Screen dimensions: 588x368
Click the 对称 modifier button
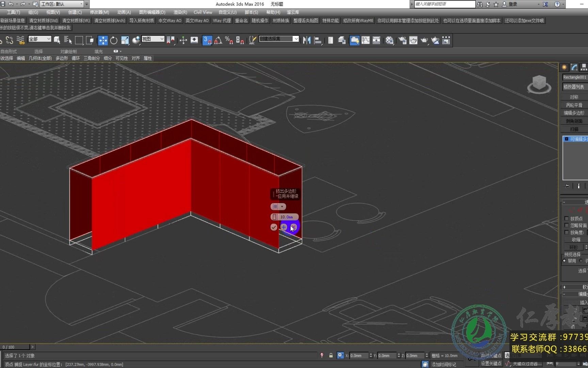pos(574,97)
